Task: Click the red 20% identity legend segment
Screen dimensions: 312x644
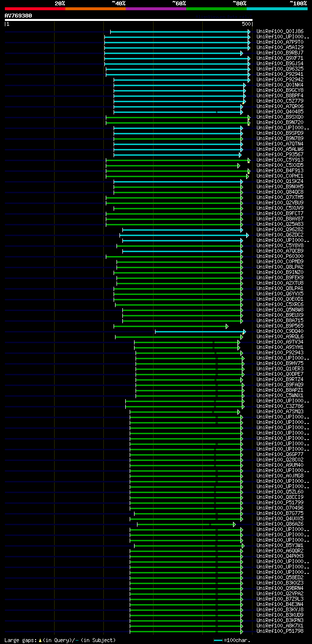Action: point(35,9)
